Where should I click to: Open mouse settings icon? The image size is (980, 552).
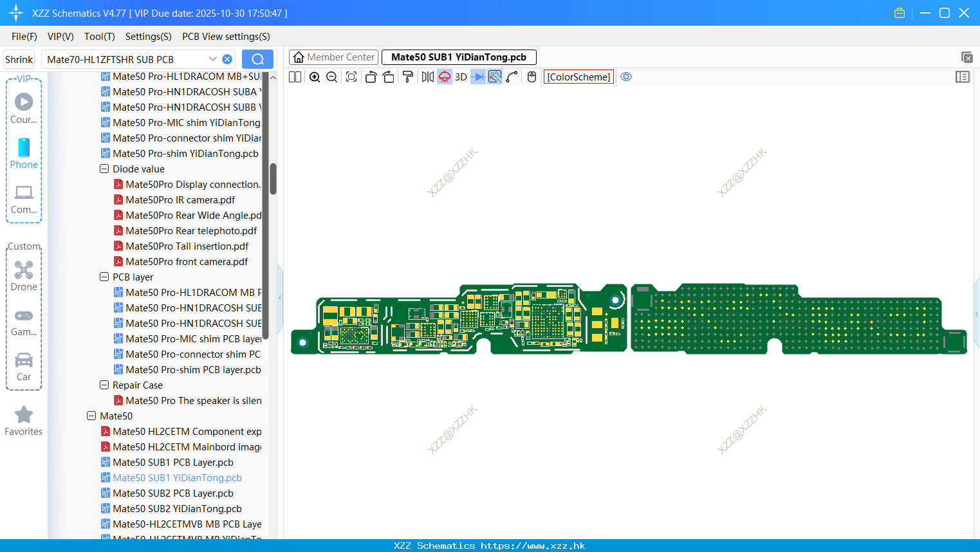pyautogui.click(x=532, y=77)
